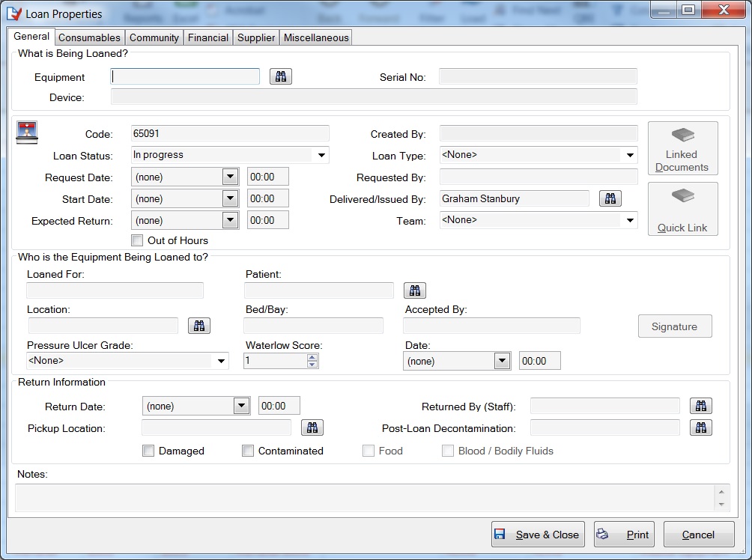
Task: Print the loan record
Action: pyautogui.click(x=624, y=535)
